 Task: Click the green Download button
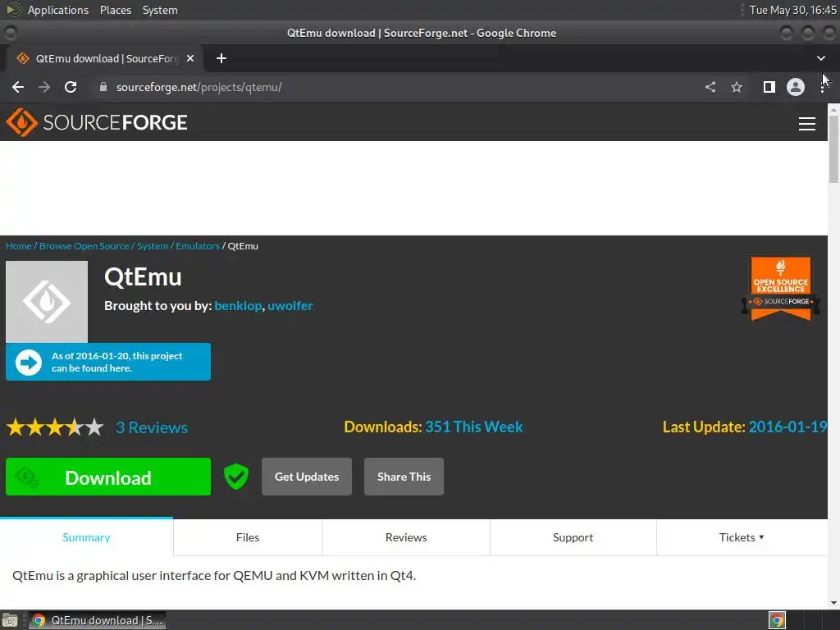pos(108,477)
